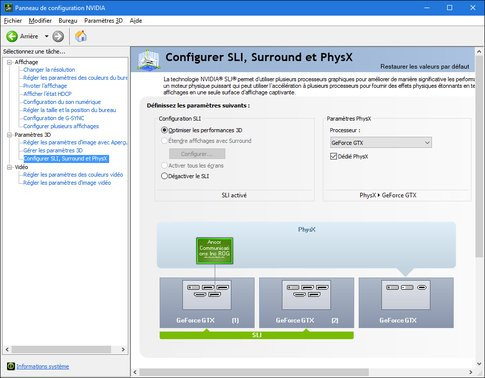The height and width of the screenshot is (378, 485).
Task: Minimize the NVIDIA control panel window
Action: pyautogui.click(x=427, y=7)
